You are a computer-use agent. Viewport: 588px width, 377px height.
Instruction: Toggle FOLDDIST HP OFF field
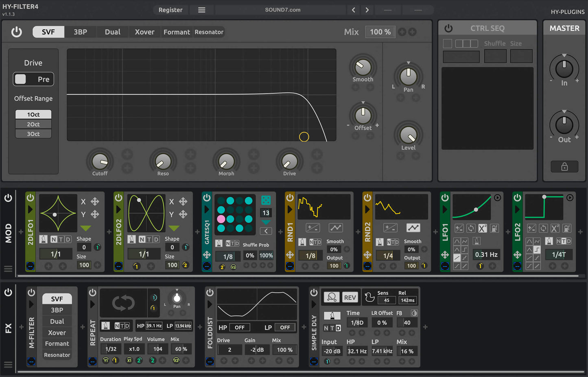click(240, 327)
